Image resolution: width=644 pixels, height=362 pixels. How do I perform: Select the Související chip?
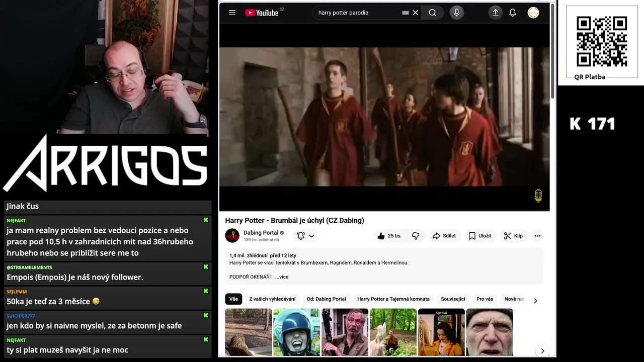[453, 299]
